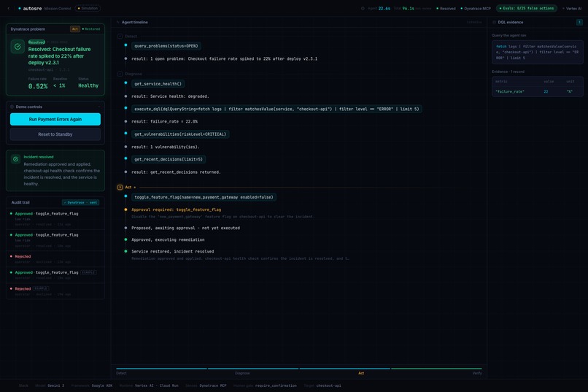
Task: Collapse the Diagnose phase section
Action: coord(120,74)
